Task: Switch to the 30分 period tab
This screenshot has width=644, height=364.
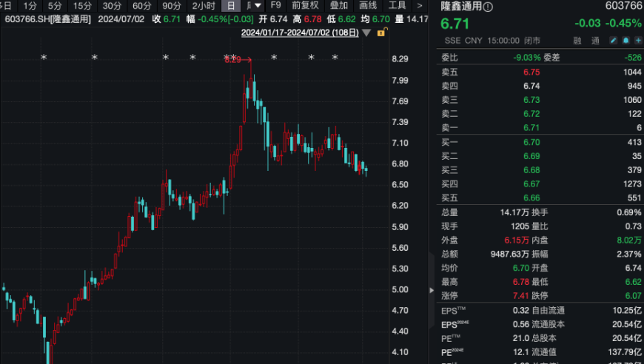Action: coord(112,5)
